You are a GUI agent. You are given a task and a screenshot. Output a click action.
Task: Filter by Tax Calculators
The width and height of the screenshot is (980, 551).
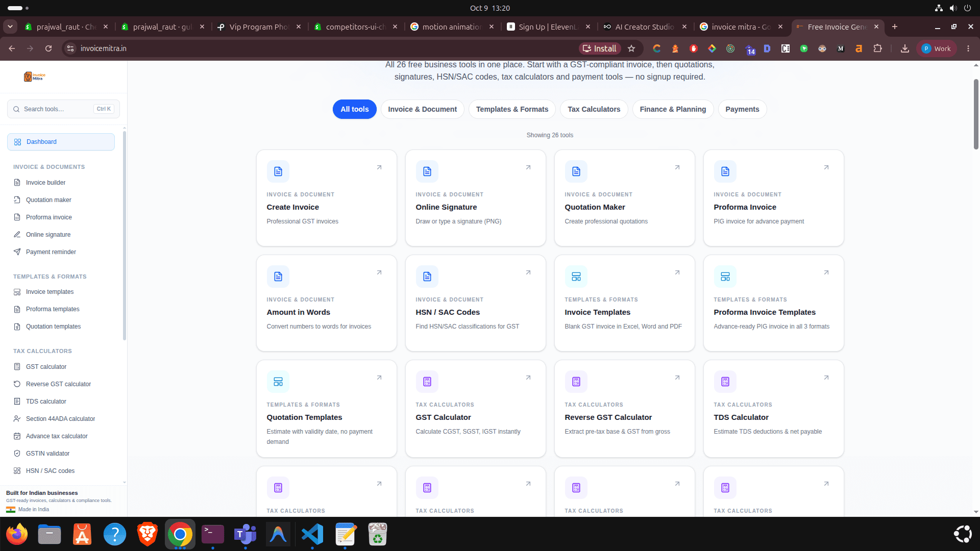[594, 109]
